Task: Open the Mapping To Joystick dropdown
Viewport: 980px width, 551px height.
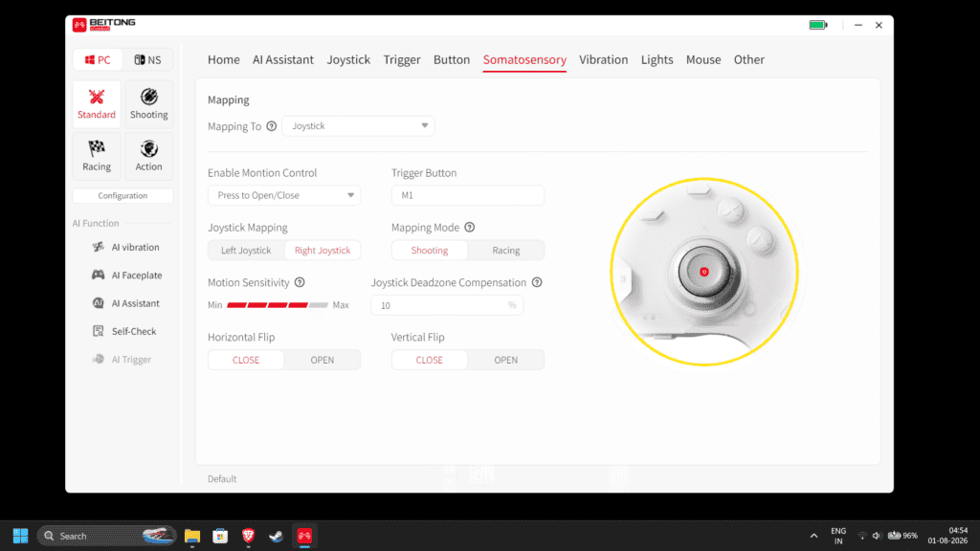Action: [358, 126]
